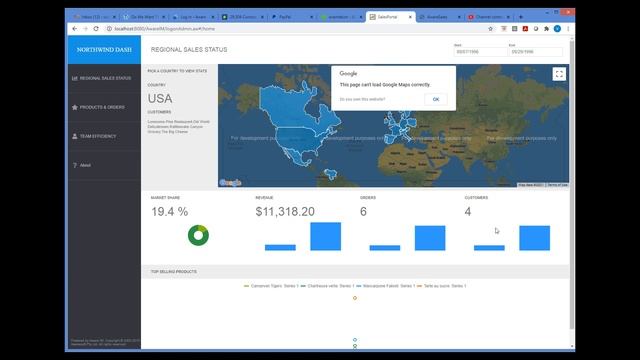Click the "19.4 %" market share value
This screenshot has height=360, width=640.
170,211
